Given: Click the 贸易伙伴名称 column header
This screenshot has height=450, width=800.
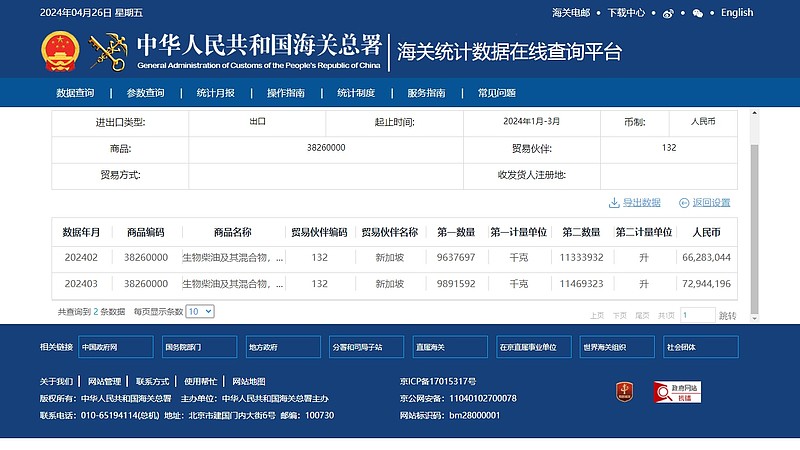Looking at the screenshot, I should pos(390,233).
